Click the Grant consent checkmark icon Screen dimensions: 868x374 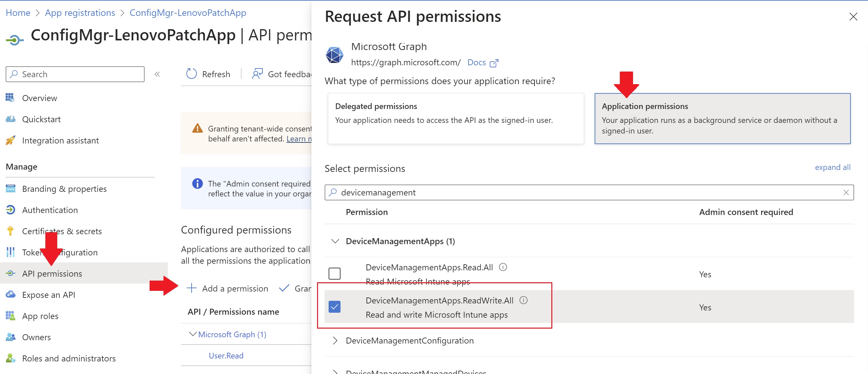click(x=284, y=288)
